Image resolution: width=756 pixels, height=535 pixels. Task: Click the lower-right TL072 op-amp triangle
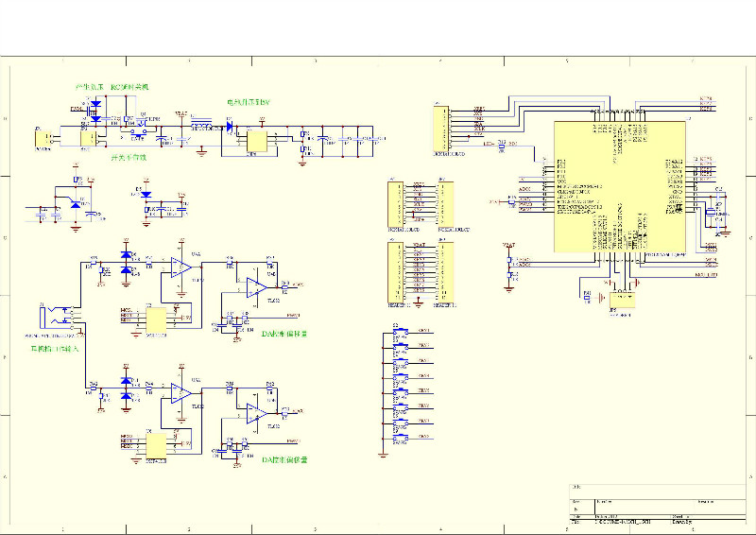coord(255,413)
